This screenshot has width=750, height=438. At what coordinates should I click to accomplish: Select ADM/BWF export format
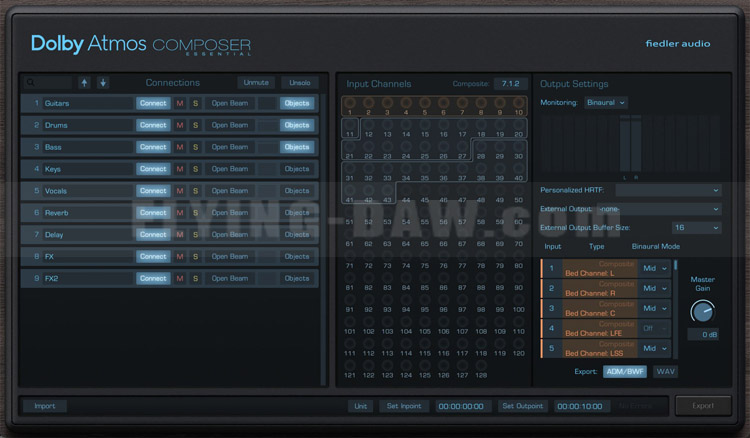625,372
